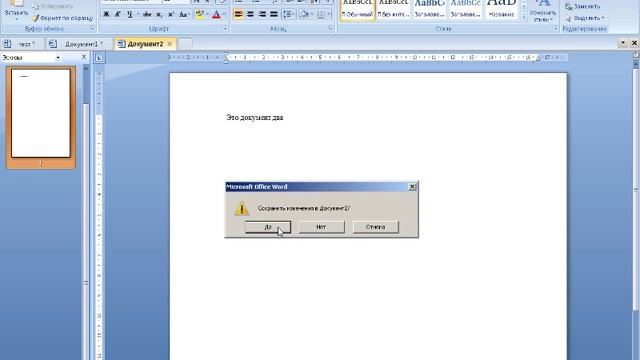
Task: Click Нет to discard changes
Action: pos(321,227)
